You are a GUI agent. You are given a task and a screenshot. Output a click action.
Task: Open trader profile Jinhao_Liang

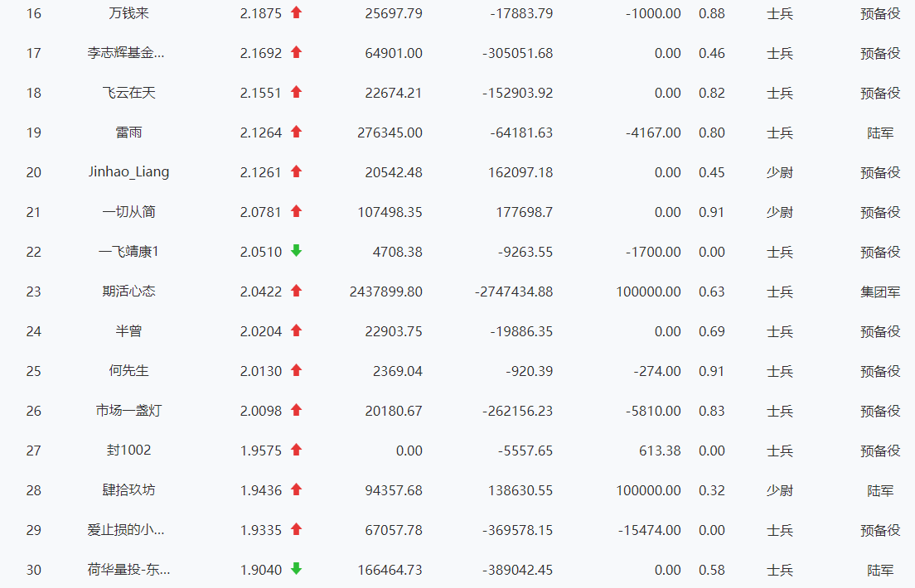pyautogui.click(x=128, y=172)
